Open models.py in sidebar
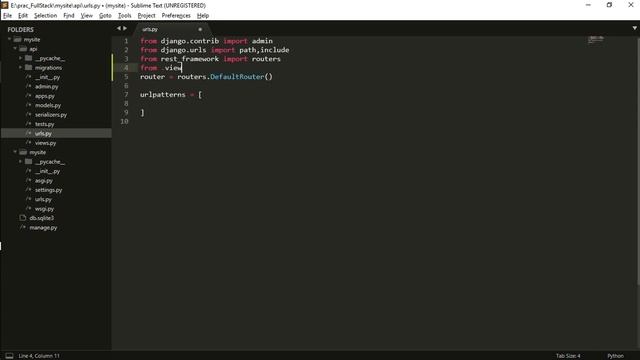The image size is (640, 360). tap(48, 105)
